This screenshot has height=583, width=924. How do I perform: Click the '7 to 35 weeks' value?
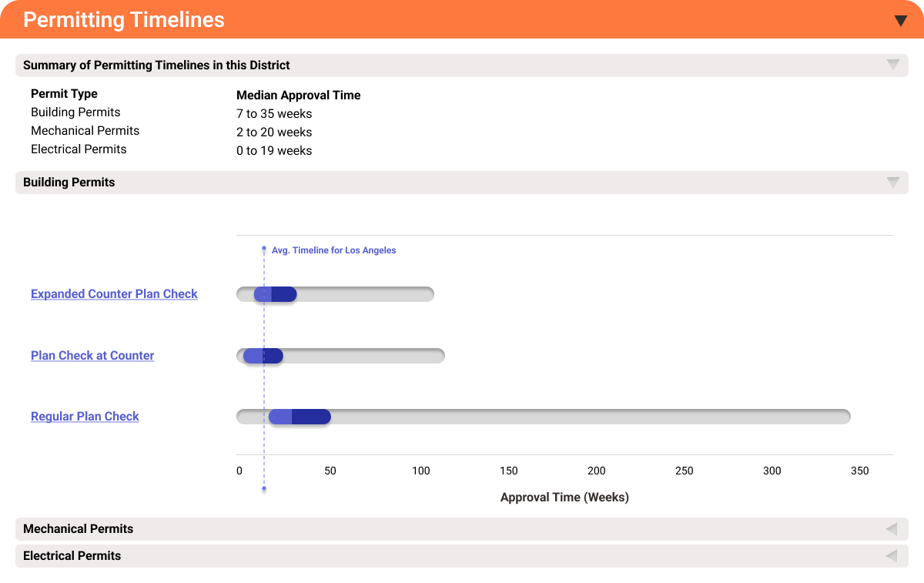coord(274,114)
